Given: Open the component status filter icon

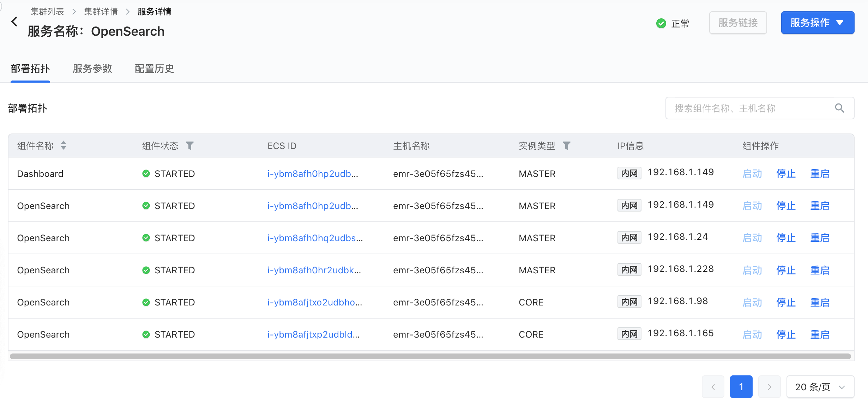Looking at the screenshot, I should tap(190, 145).
